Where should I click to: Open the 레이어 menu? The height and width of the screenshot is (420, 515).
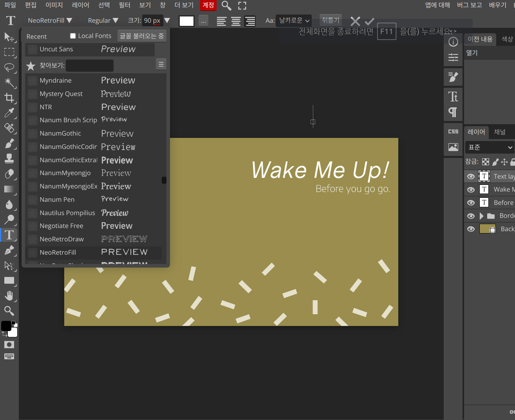click(80, 5)
